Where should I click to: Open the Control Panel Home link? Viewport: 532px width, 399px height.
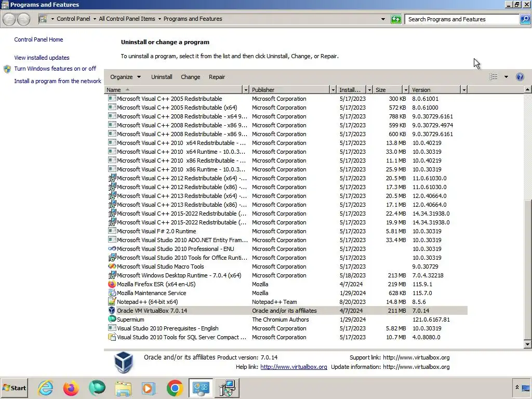[38, 39]
